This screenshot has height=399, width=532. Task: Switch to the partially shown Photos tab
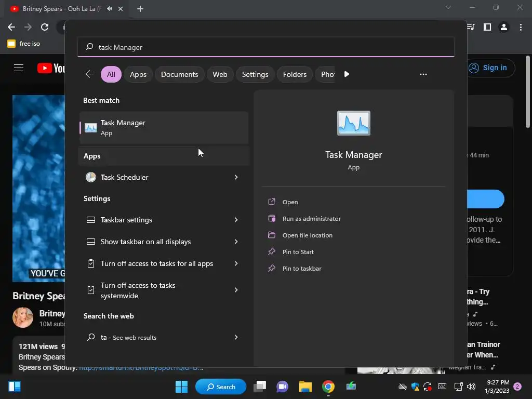tap(325, 74)
